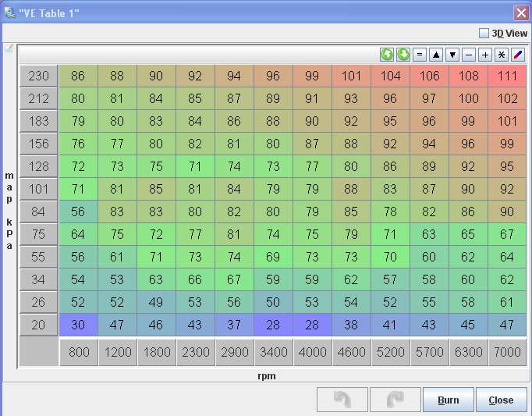This screenshot has width=532, height=416.
Task: Select the 2900 rpm bin
Action: point(235,352)
